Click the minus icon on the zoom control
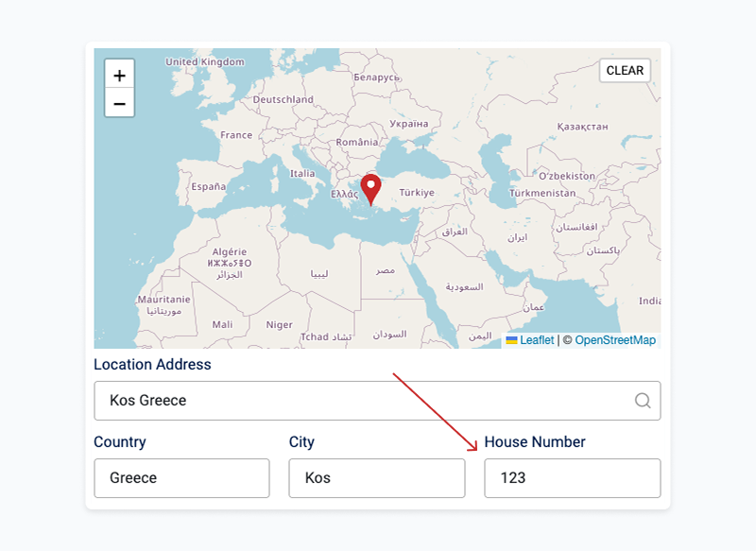The width and height of the screenshot is (756, 551). [x=119, y=102]
